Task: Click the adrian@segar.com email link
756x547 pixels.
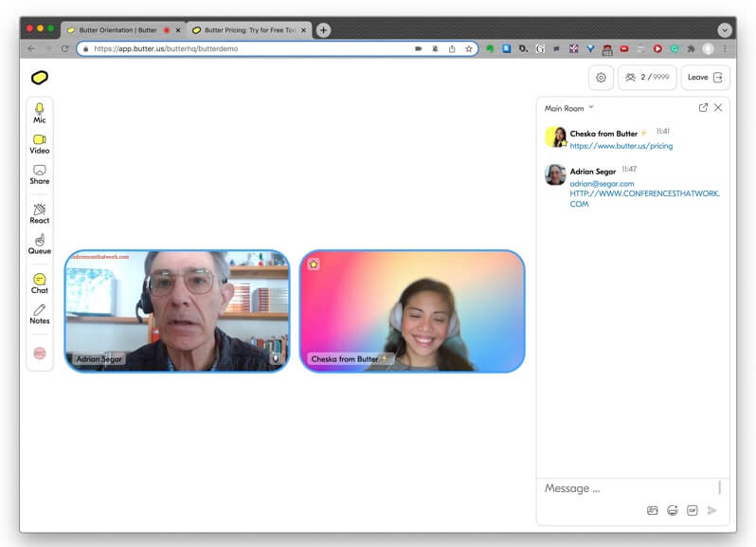Action: pos(602,184)
